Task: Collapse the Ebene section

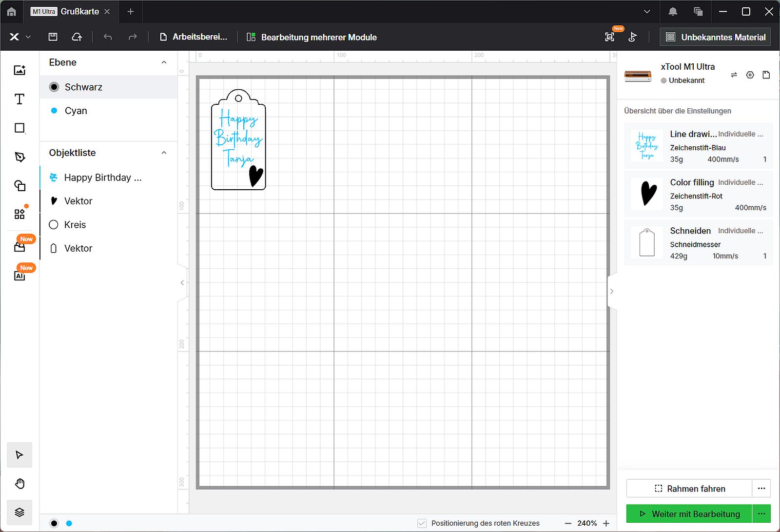Action: [164, 62]
